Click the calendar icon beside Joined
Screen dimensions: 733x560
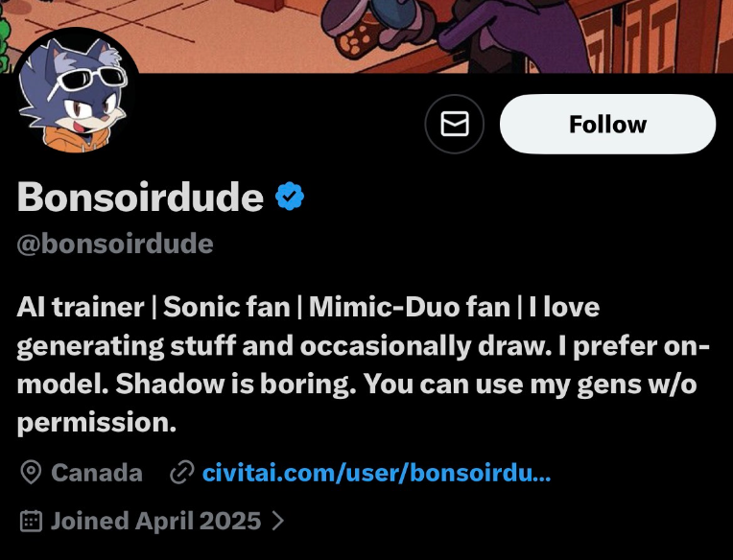32,521
